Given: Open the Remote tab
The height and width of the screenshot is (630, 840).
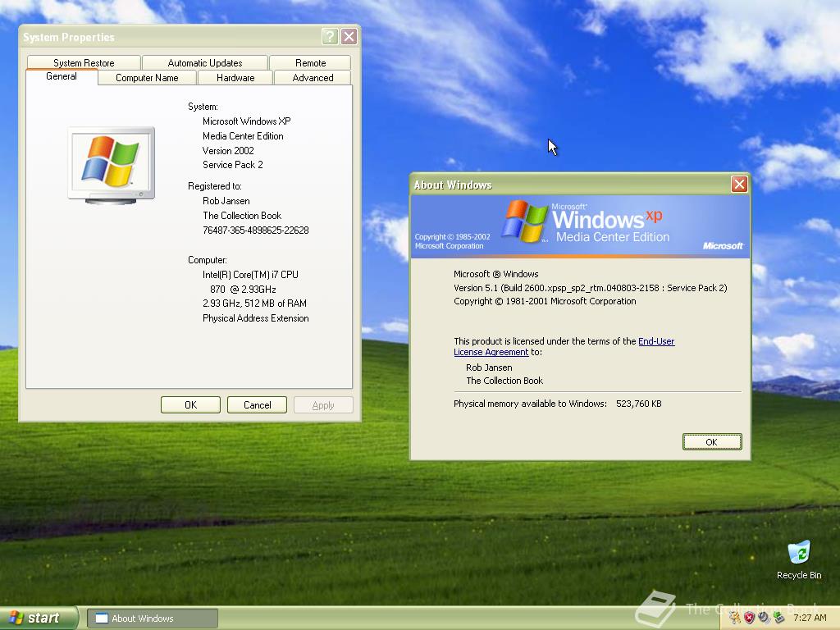Looking at the screenshot, I should [x=310, y=62].
